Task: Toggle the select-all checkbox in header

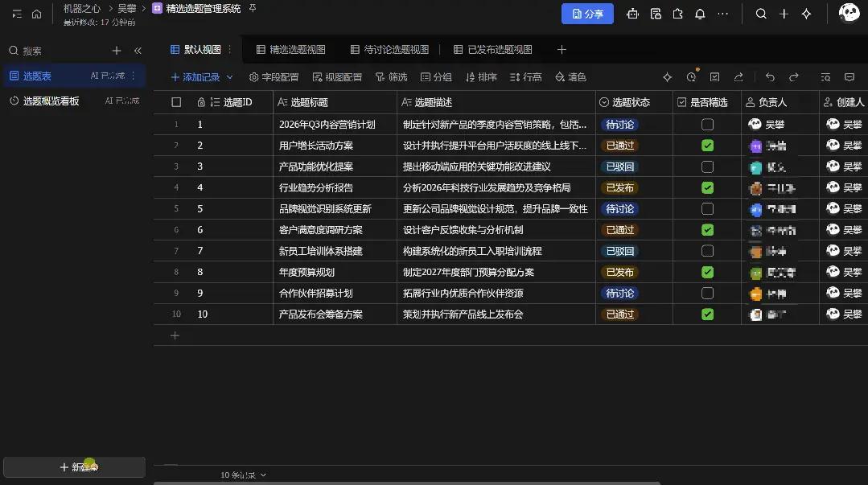Action: coord(176,102)
